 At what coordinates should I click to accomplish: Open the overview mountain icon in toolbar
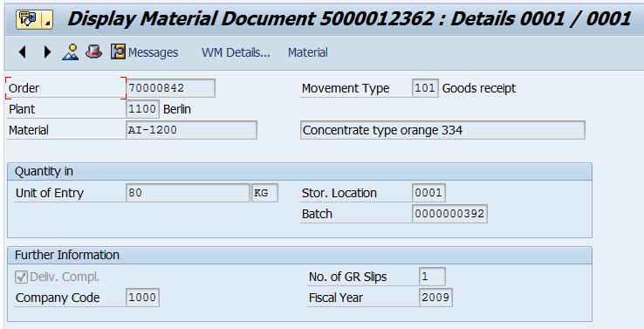click(x=71, y=52)
